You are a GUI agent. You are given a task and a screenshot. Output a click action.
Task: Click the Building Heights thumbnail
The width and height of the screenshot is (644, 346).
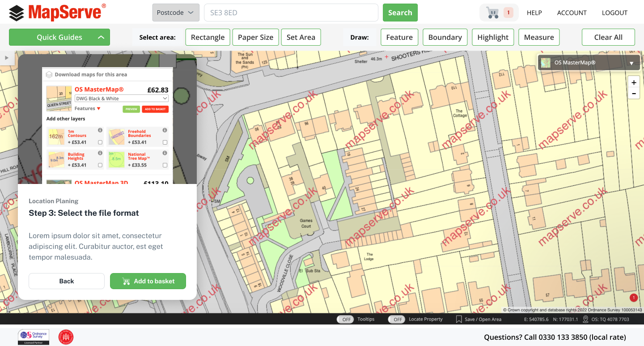point(56,159)
